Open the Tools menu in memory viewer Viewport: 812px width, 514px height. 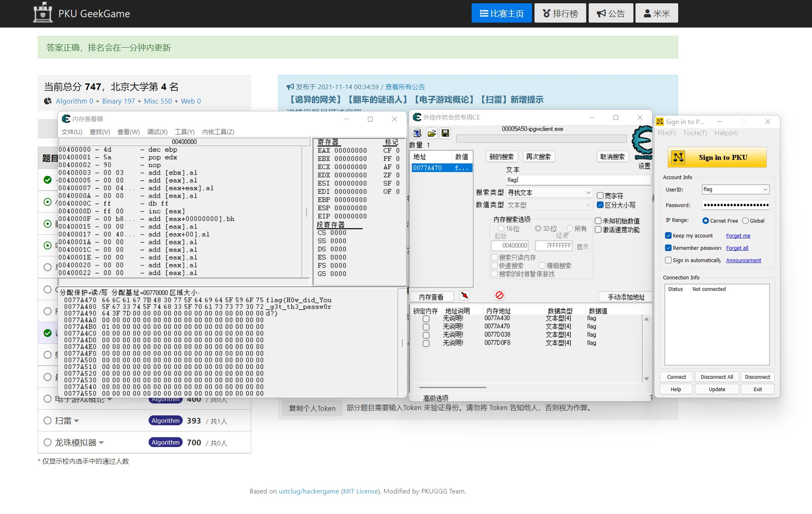185,131
